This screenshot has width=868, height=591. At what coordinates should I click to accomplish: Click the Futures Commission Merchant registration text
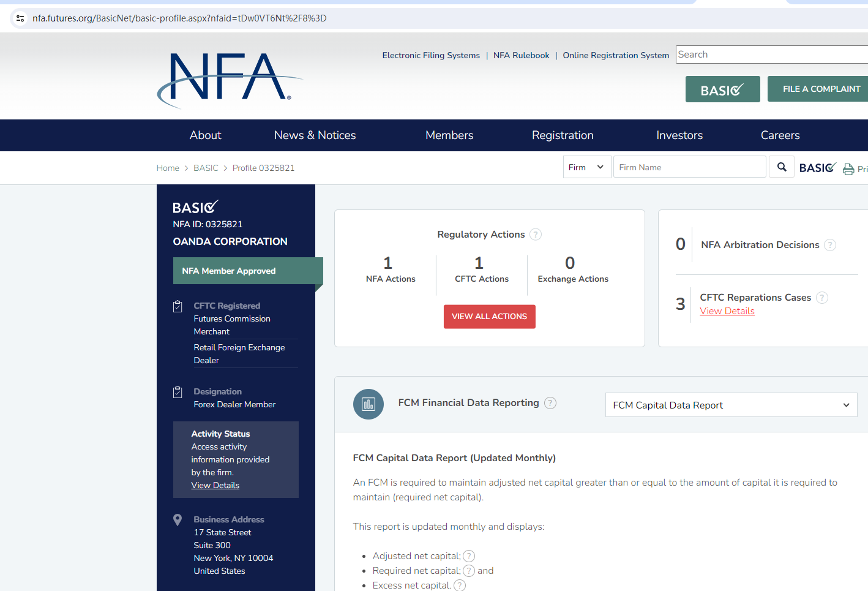[232, 325]
